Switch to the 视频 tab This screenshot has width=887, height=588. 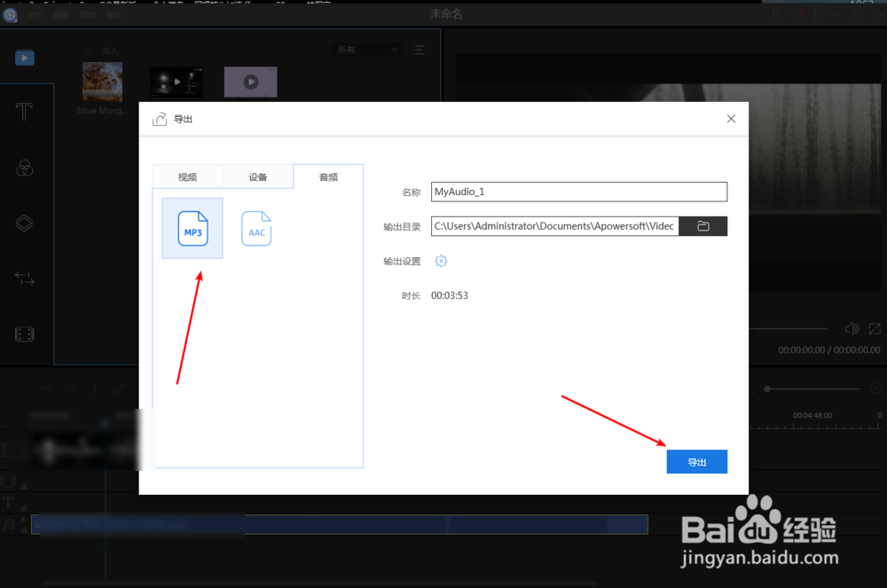coord(188,177)
